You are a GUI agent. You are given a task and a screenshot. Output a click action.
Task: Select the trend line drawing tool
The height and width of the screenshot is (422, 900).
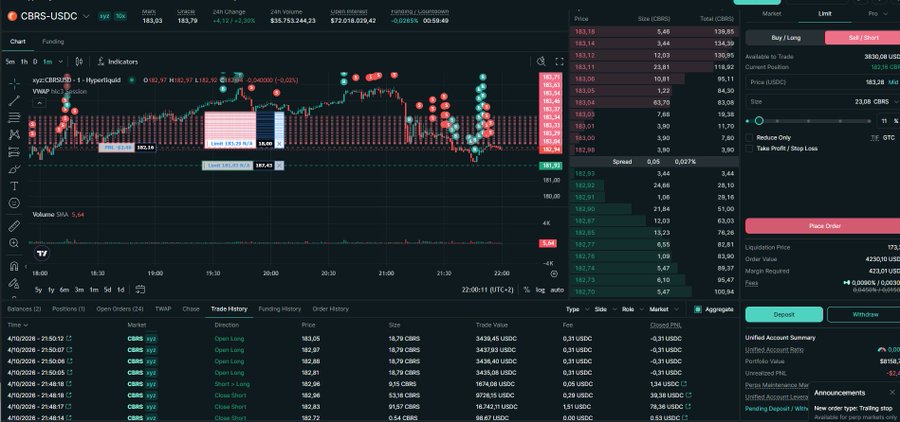14,101
